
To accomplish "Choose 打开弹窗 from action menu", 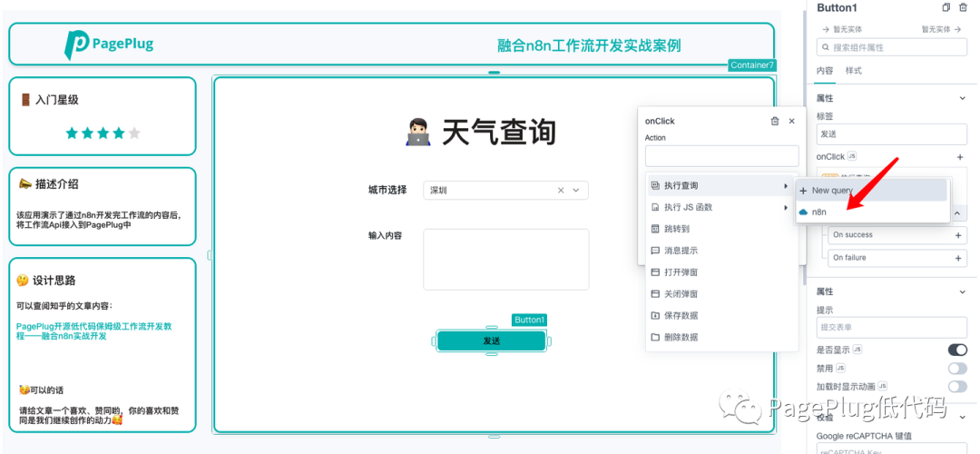I will point(720,272).
